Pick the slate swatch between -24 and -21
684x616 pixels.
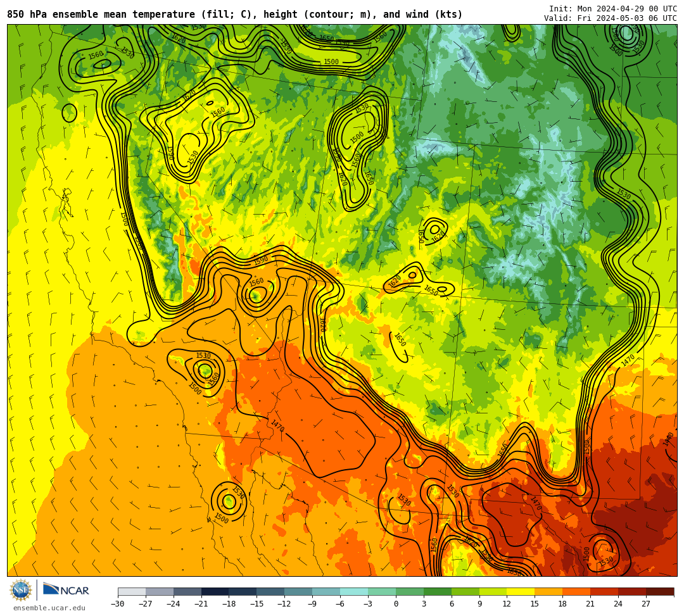(x=187, y=591)
